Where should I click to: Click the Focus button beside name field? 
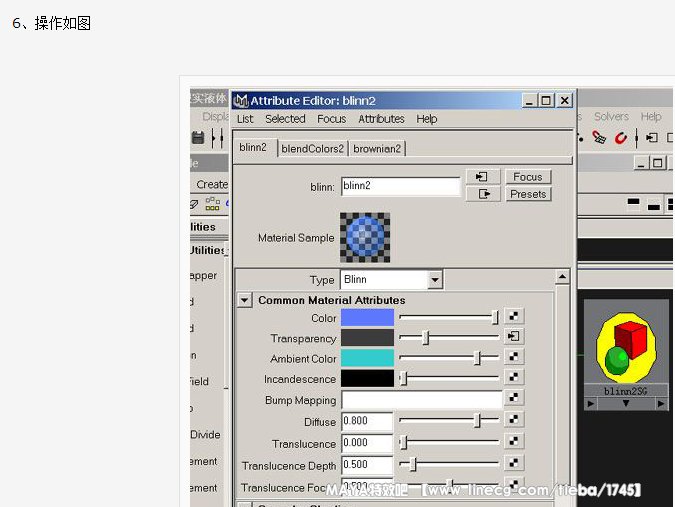point(528,176)
